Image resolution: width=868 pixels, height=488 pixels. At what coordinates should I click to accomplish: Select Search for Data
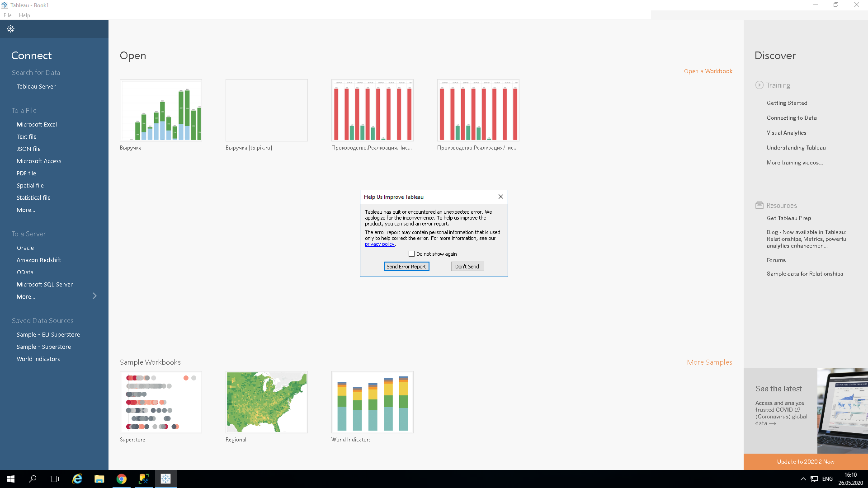[36, 73]
